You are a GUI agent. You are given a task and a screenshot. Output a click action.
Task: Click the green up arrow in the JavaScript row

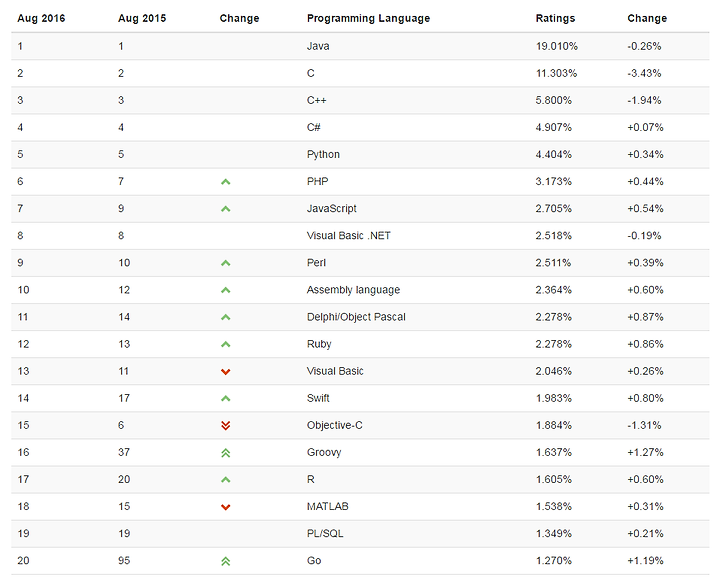coord(225,209)
